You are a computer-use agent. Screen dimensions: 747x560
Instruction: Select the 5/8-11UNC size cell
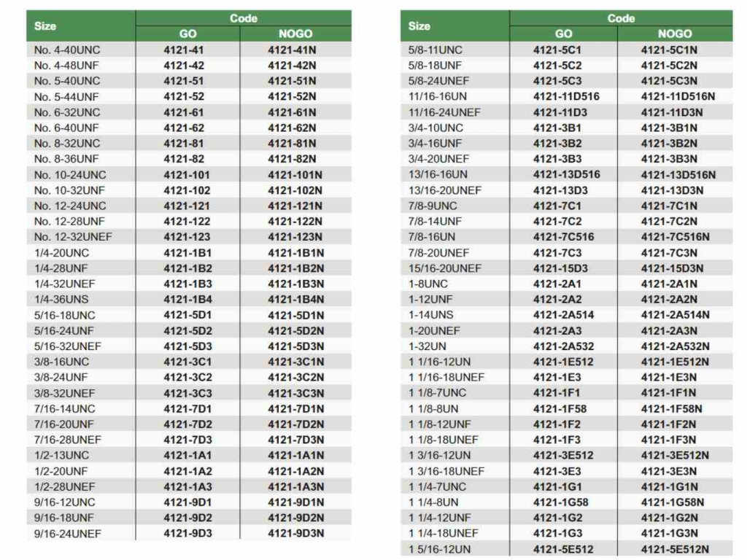(x=435, y=50)
